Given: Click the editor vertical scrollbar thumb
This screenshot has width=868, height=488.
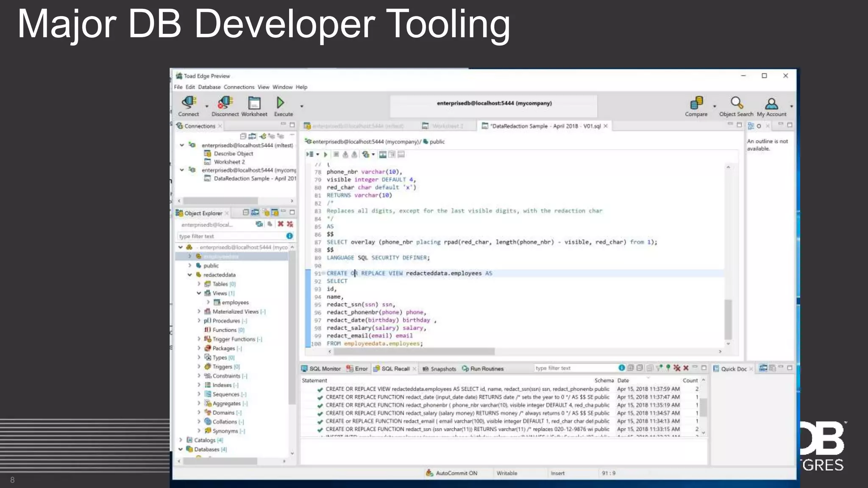Looking at the screenshot, I should point(728,319).
